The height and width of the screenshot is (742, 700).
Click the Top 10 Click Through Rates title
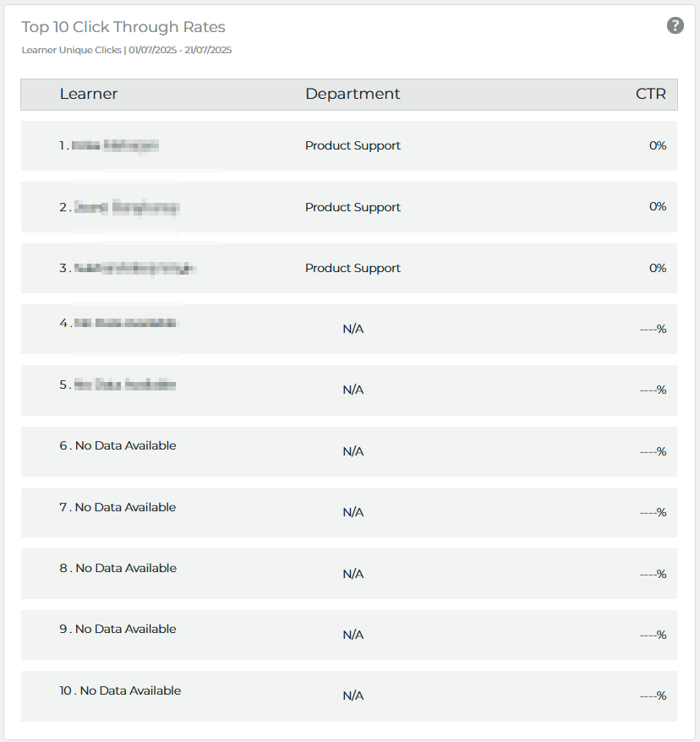(x=123, y=27)
